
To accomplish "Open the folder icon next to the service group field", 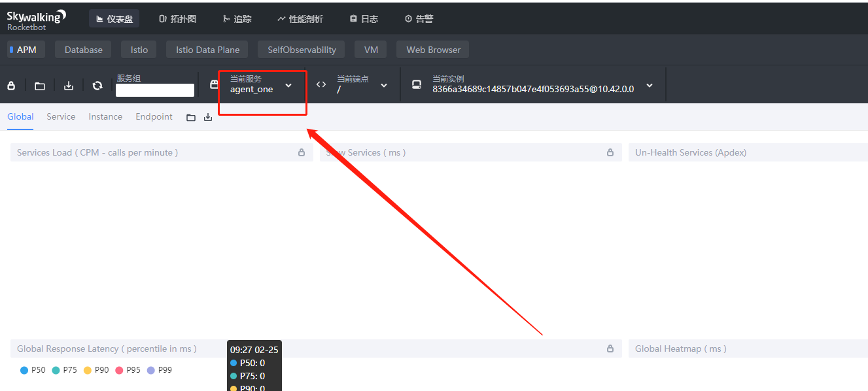I will coord(39,86).
